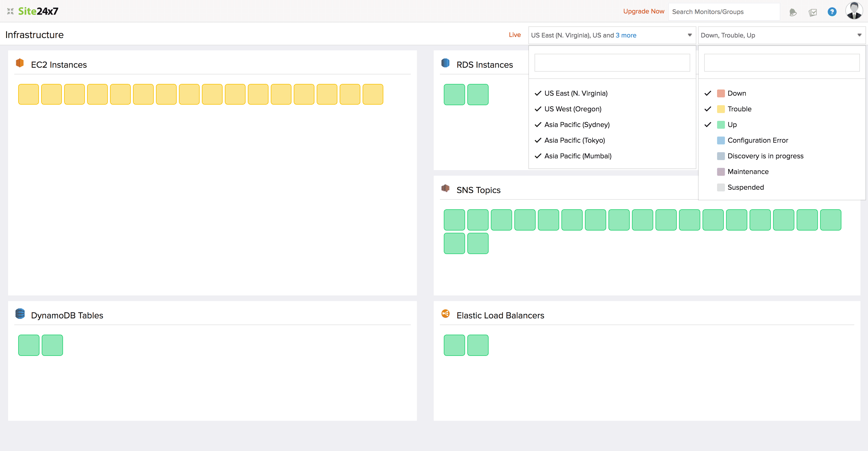Screen dimensions: 868x451
Task: Open the alarms bell icon
Action: (x=793, y=13)
